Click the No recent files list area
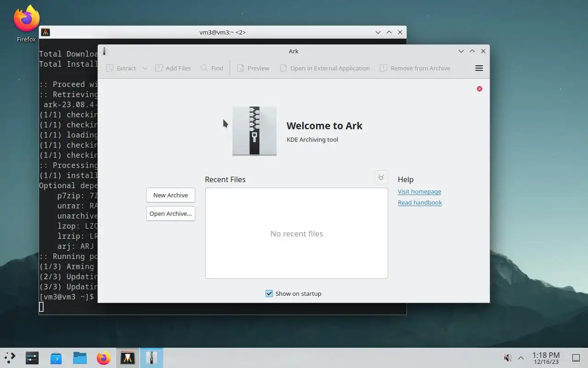The width and height of the screenshot is (588, 368). [x=296, y=233]
